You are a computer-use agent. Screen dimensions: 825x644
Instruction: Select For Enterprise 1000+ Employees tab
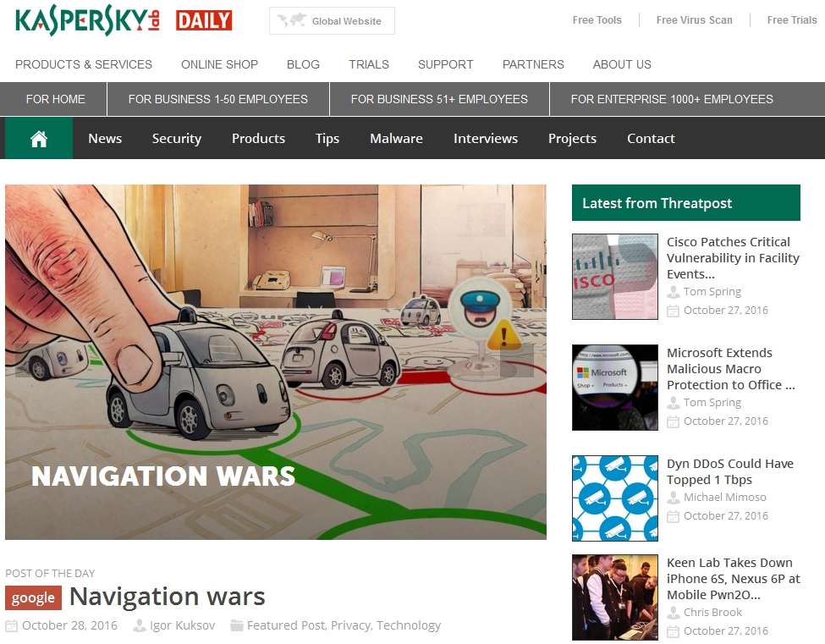coord(672,99)
